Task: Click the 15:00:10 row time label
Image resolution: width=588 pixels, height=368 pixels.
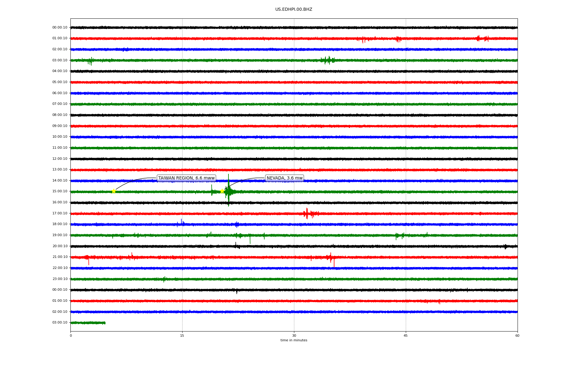Action: 60,191
